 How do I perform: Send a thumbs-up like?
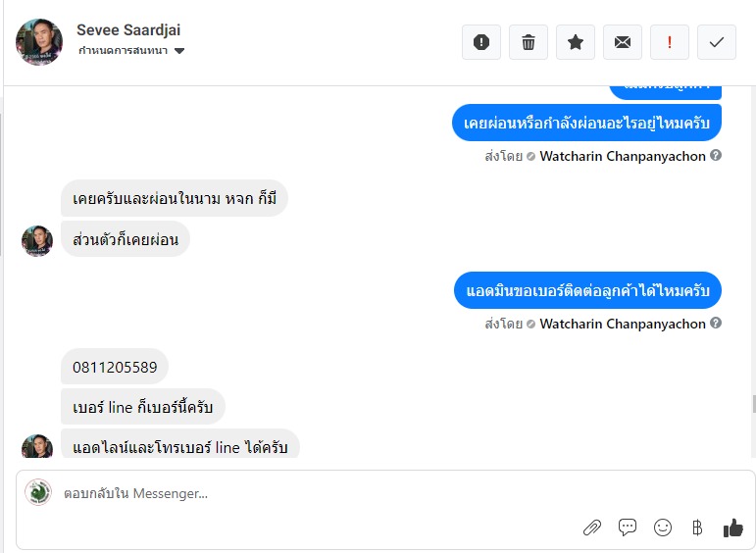[732, 528]
